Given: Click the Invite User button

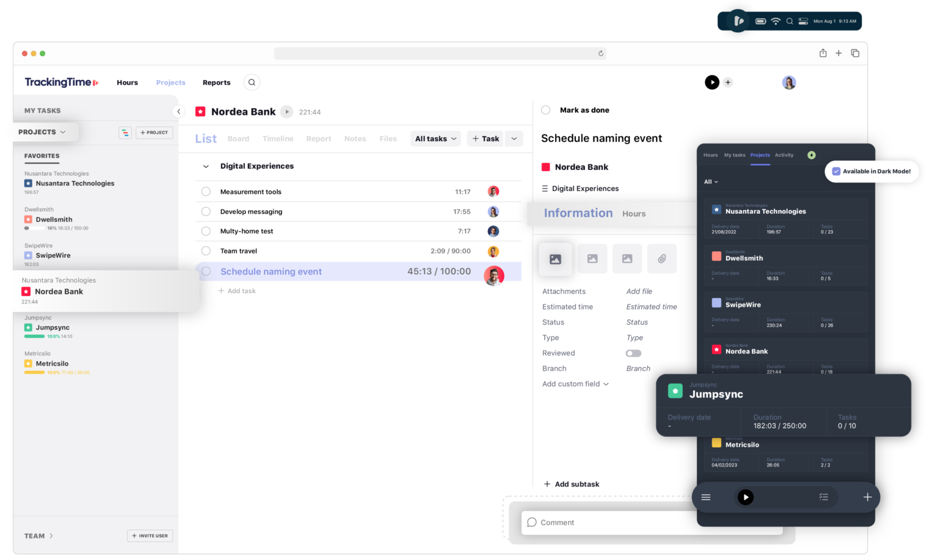Looking at the screenshot, I should point(150,536).
